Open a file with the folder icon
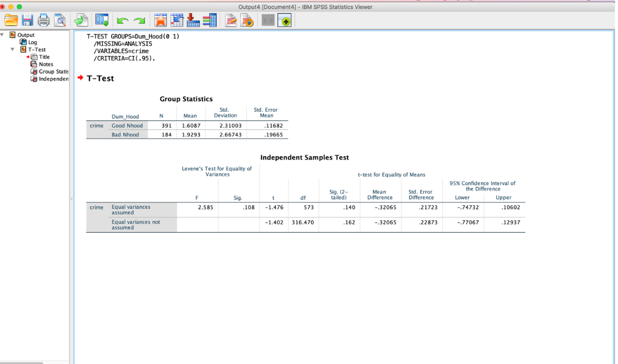Screen dimensions: 618x364 point(11,20)
